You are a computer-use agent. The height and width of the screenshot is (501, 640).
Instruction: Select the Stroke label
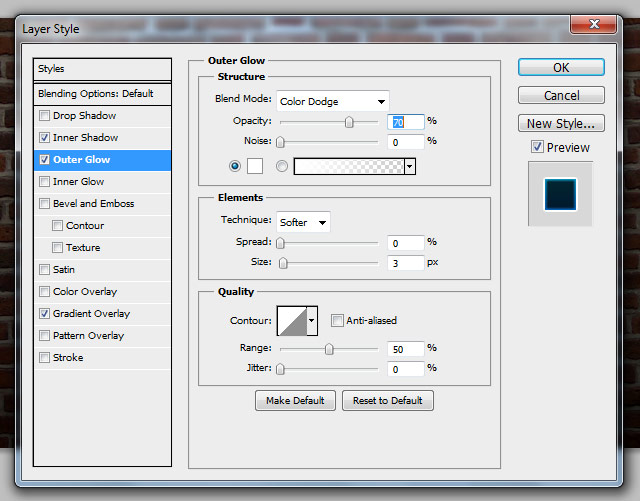click(x=68, y=358)
